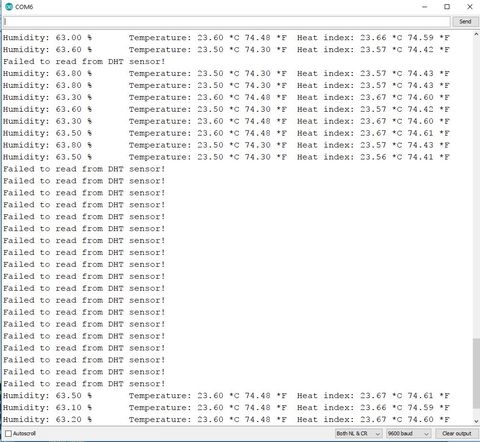The width and height of the screenshot is (480, 442).
Task: Open the 9600 baud rate dropdown
Action: 408,433
